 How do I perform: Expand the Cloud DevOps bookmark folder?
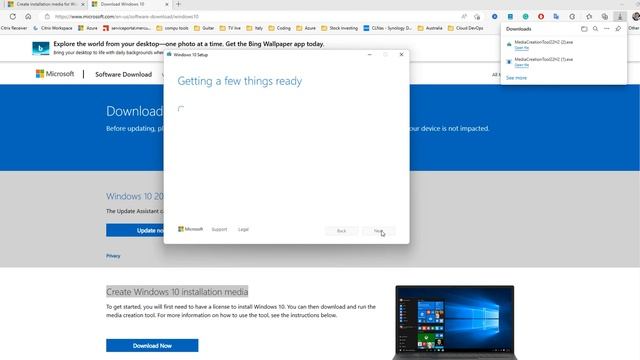pos(466,28)
